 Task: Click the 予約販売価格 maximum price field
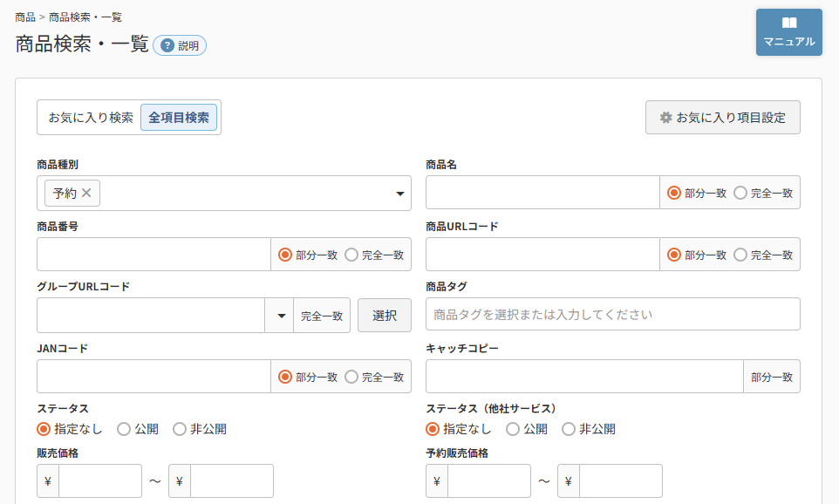pyautogui.click(x=621, y=481)
